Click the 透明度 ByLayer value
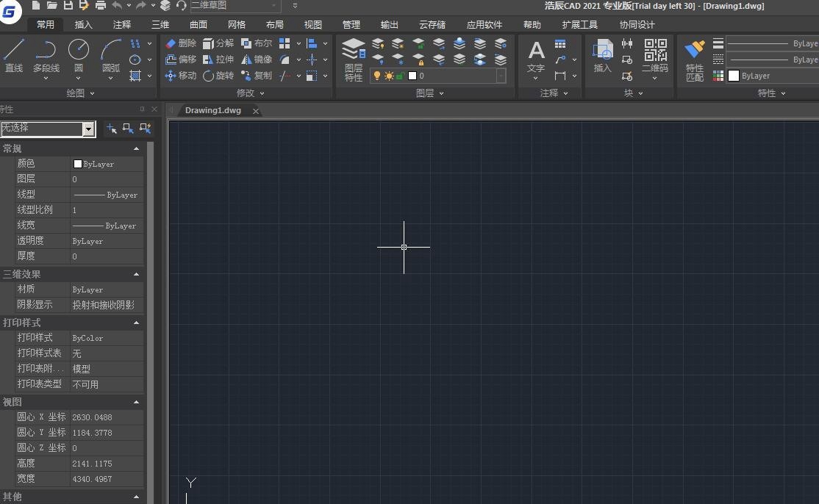819x504 pixels. pos(107,241)
